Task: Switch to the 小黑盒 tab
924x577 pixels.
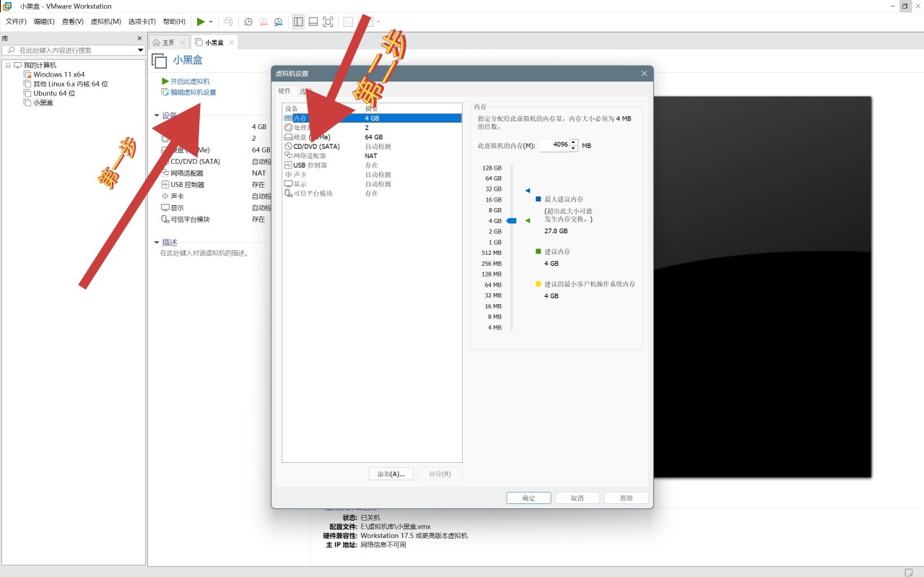Action: click(214, 43)
